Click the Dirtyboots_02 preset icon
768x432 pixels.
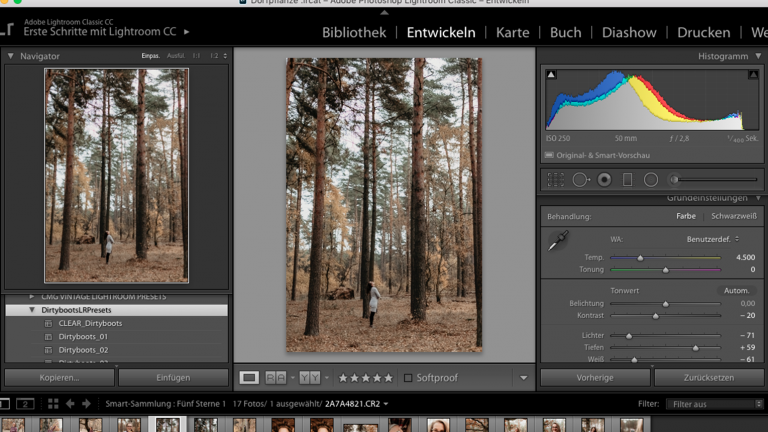(48, 350)
